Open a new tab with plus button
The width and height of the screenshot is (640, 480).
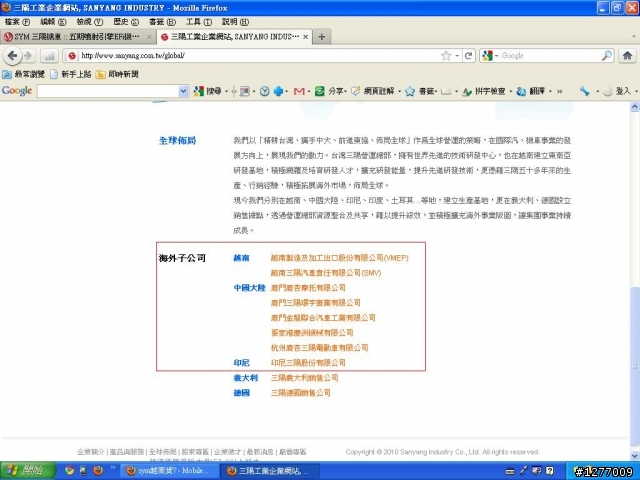(x=322, y=37)
